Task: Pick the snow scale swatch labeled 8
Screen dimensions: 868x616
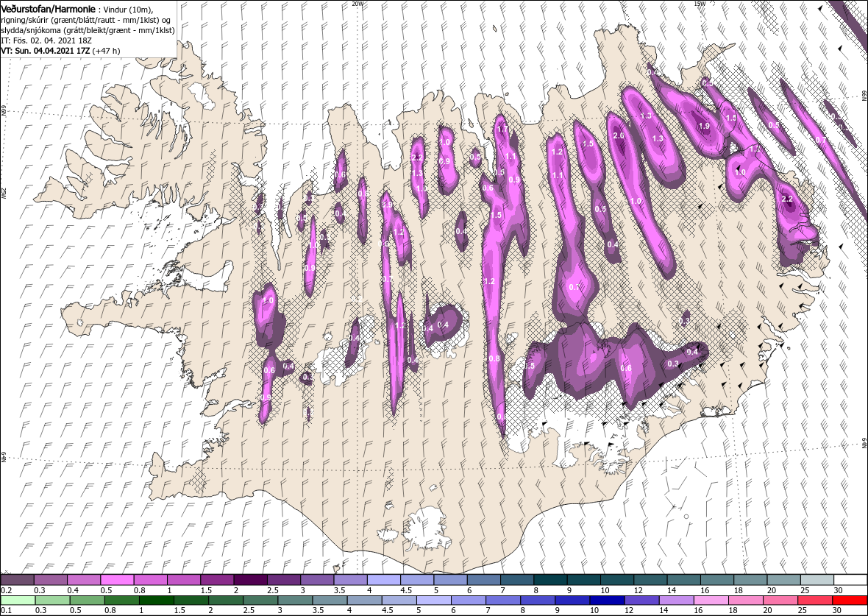Action: [x=551, y=579]
